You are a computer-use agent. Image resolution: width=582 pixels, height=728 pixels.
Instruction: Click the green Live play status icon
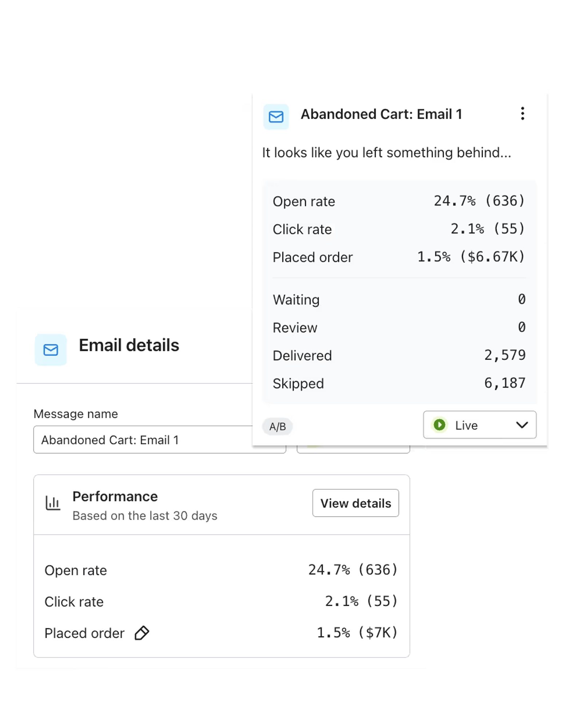(439, 425)
